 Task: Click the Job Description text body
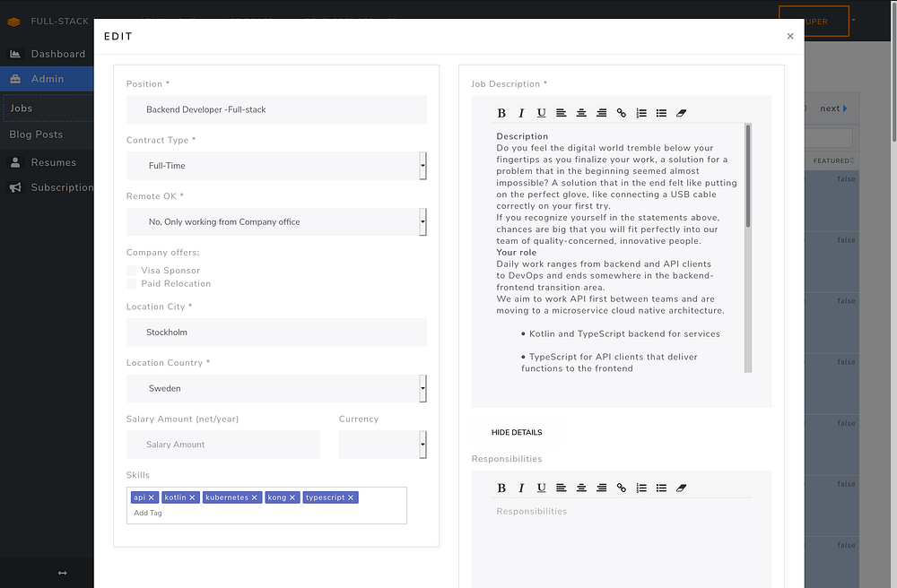pyautogui.click(x=618, y=248)
